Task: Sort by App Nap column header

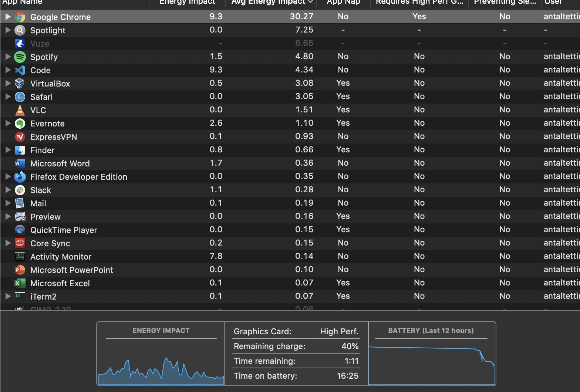Action: click(x=343, y=2)
